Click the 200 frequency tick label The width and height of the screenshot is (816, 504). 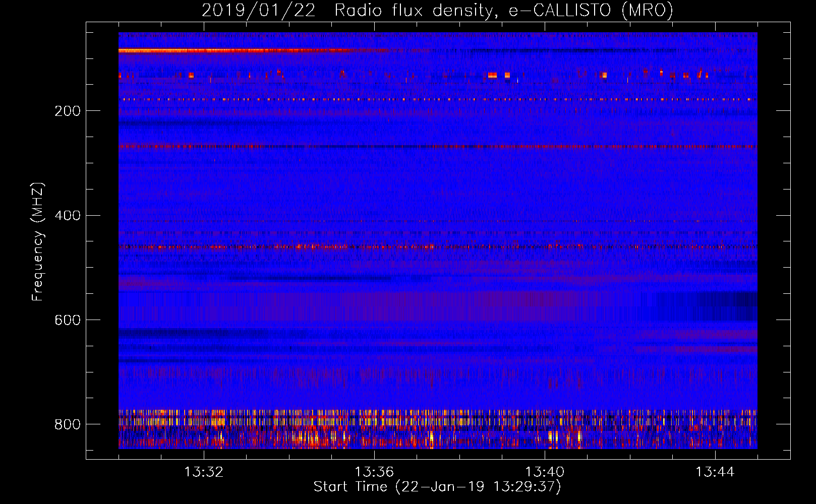pos(68,111)
